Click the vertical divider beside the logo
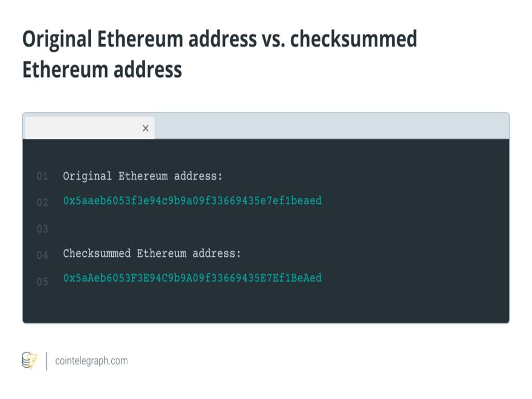This screenshot has width=532, height=399. (46, 361)
